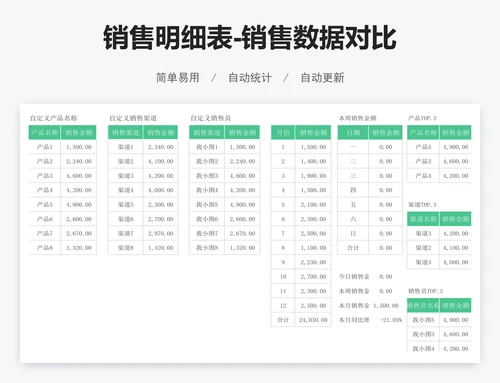Select the 产品7 cell
Screen dimensions: 500x383
45,233
